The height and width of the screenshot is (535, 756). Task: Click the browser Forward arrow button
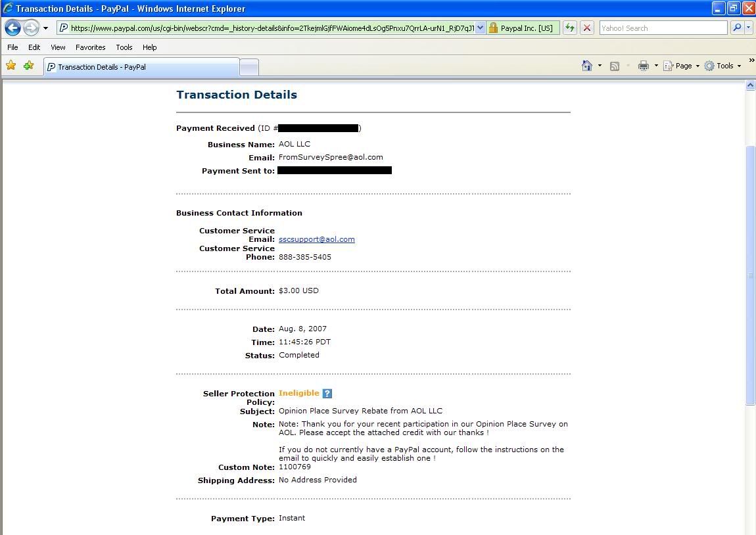click(31, 28)
